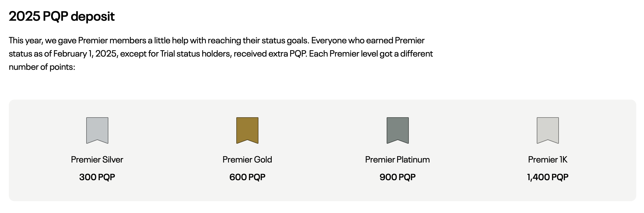Viewport: 644px width, 213px height.
Task: Click the "600 PQP" value
Action: 247,177
